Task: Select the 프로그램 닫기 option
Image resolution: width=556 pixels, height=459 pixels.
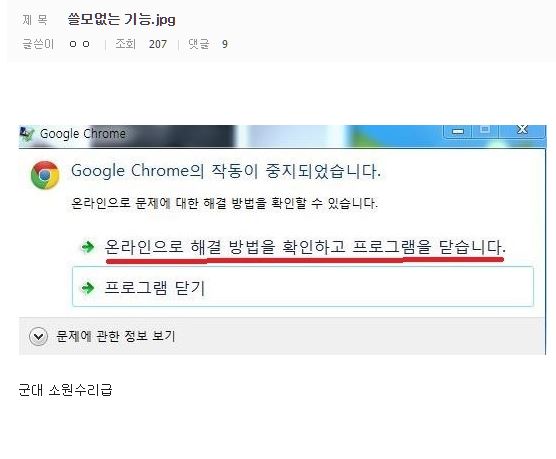Action: pos(303,287)
